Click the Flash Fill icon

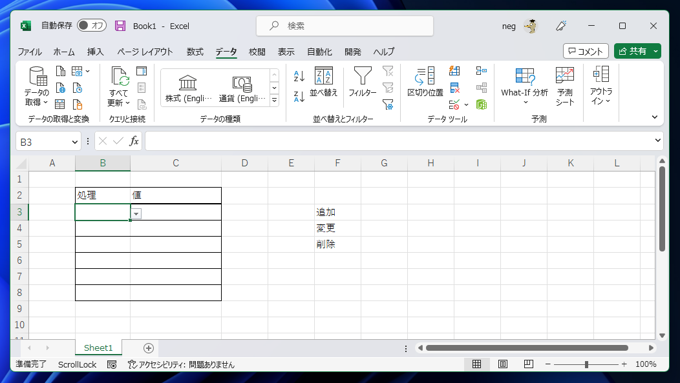point(454,71)
